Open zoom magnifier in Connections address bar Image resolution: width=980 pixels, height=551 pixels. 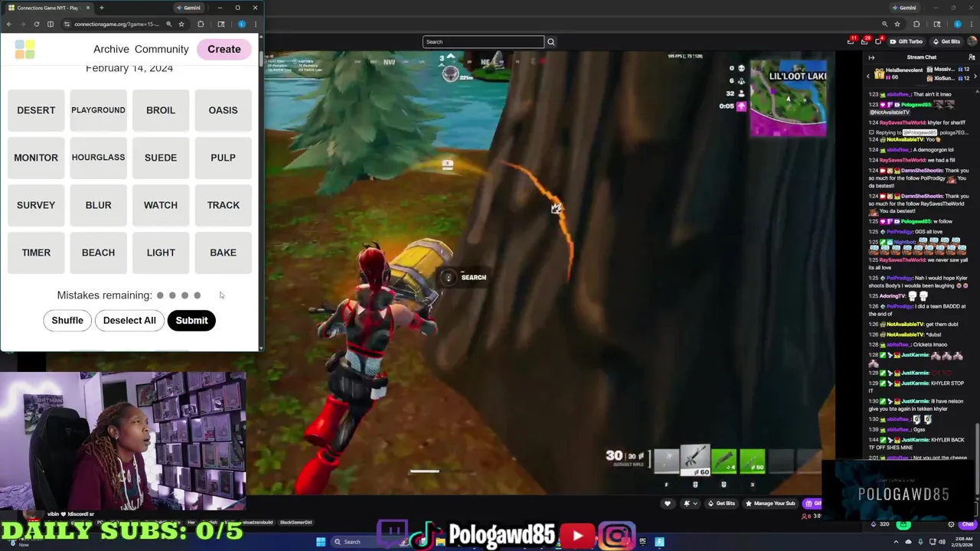168,24
